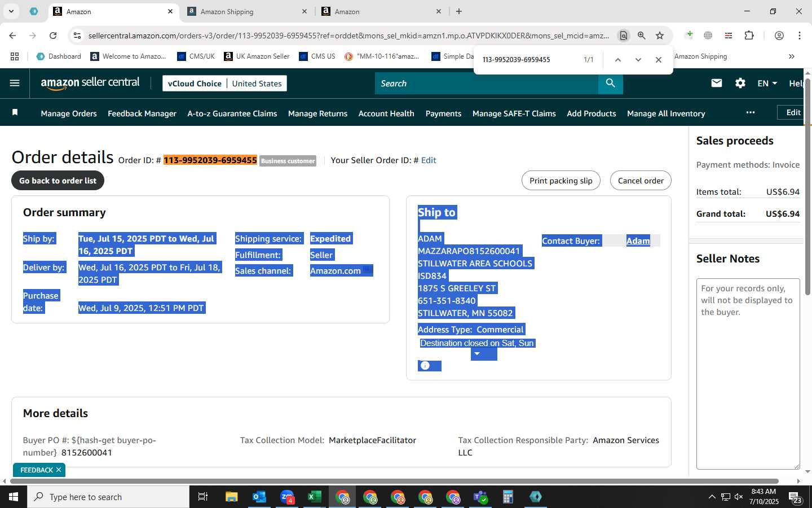Open the Dashboard bookmark
The width and height of the screenshot is (812, 508).
click(59, 56)
